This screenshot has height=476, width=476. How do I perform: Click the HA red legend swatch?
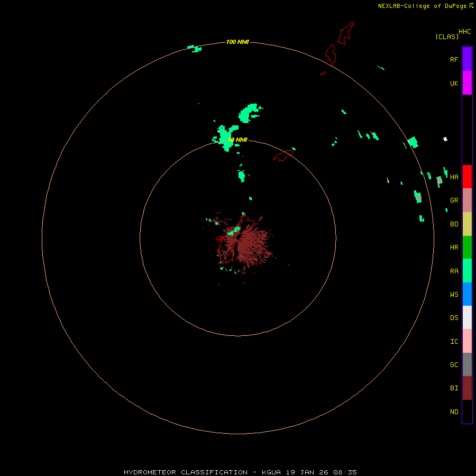click(467, 177)
